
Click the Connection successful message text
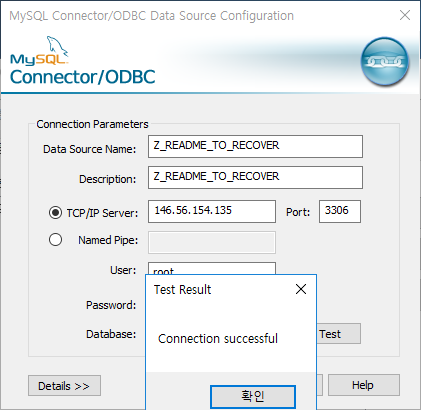(218, 339)
